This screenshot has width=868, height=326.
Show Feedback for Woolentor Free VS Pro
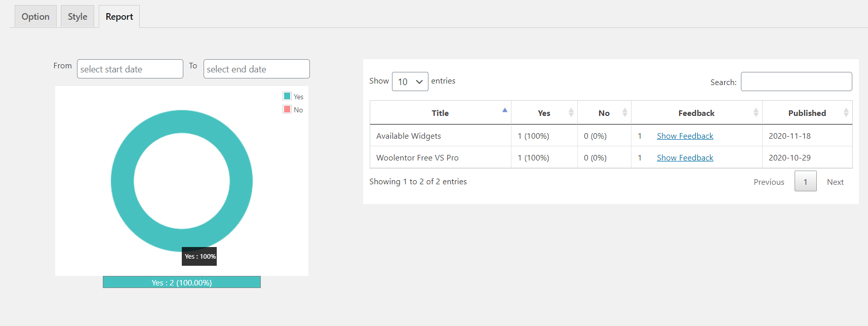(x=685, y=157)
